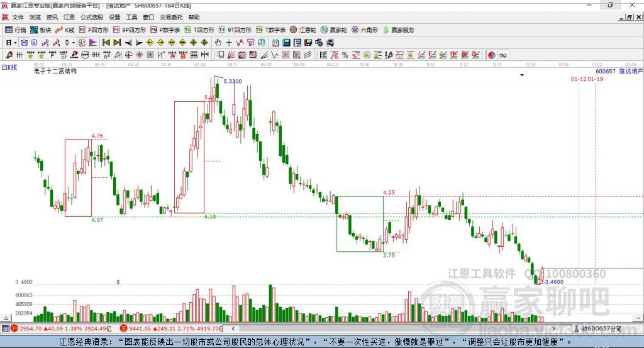This screenshot has width=644, height=348.
Task: Jump to last bar icon
Action: tap(117, 43)
